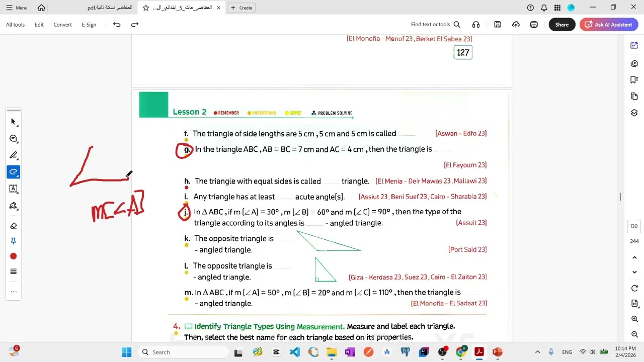Image resolution: width=644 pixels, height=362 pixels.
Task: Switch to the first PDF tab
Action: click(x=109, y=8)
